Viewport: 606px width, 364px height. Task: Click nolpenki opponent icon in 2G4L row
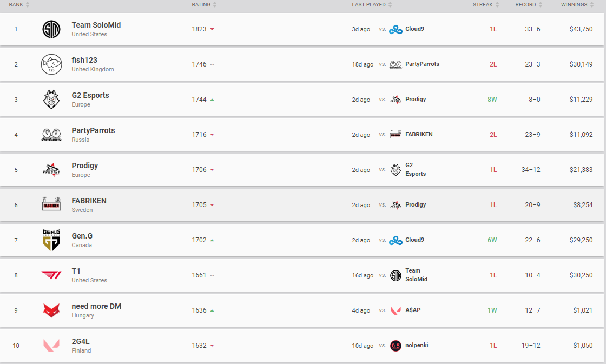[396, 346]
